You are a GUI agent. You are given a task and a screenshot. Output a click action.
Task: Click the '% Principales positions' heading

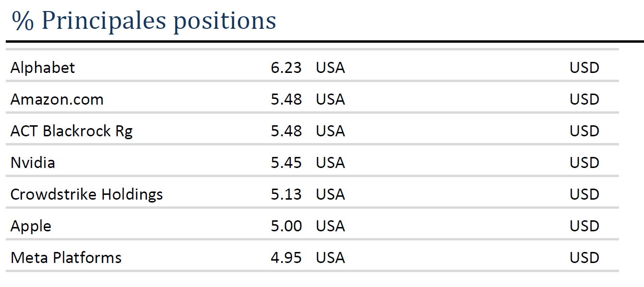pyautogui.click(x=144, y=21)
